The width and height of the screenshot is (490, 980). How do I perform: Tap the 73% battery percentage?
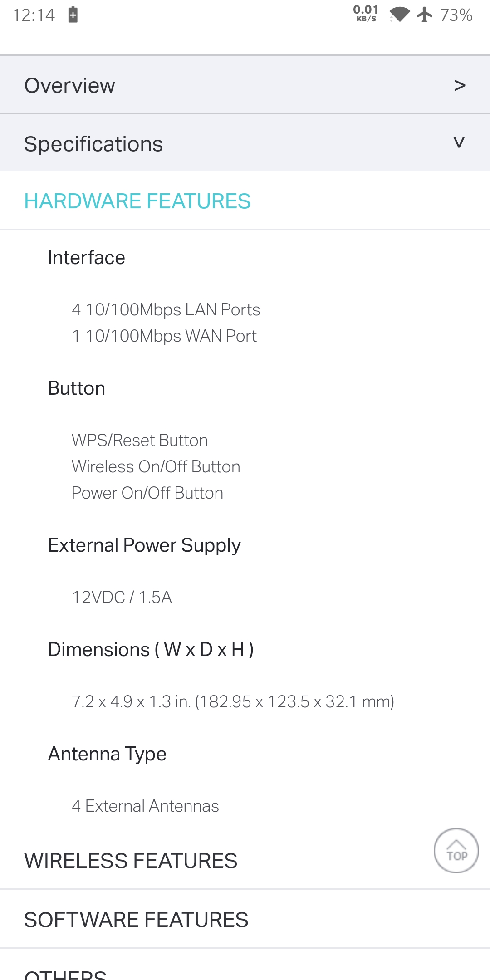(456, 15)
